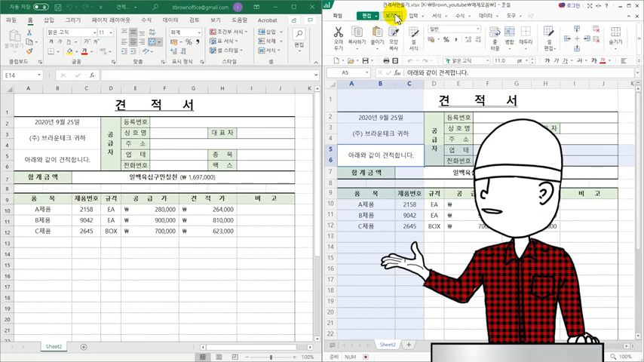Viewport: 644px width, 362px height.
Task: Select Sheet2 tab in Excel
Action: [x=54, y=347]
